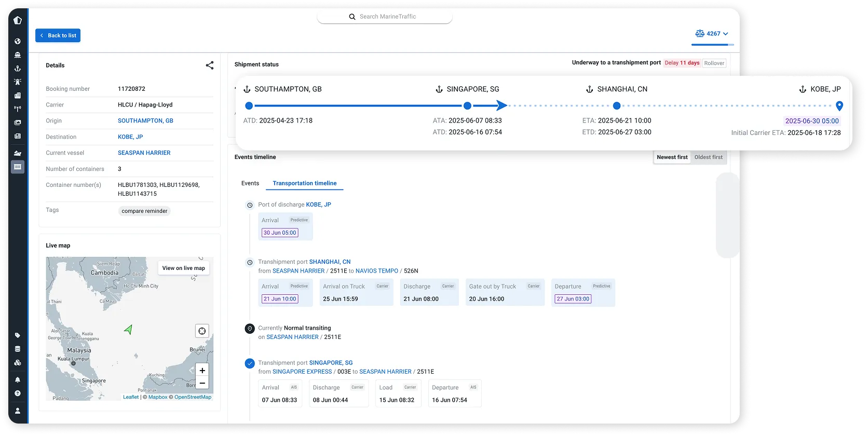
Task: Click the MarineTraffic logo in the sidebar
Action: [x=18, y=20]
